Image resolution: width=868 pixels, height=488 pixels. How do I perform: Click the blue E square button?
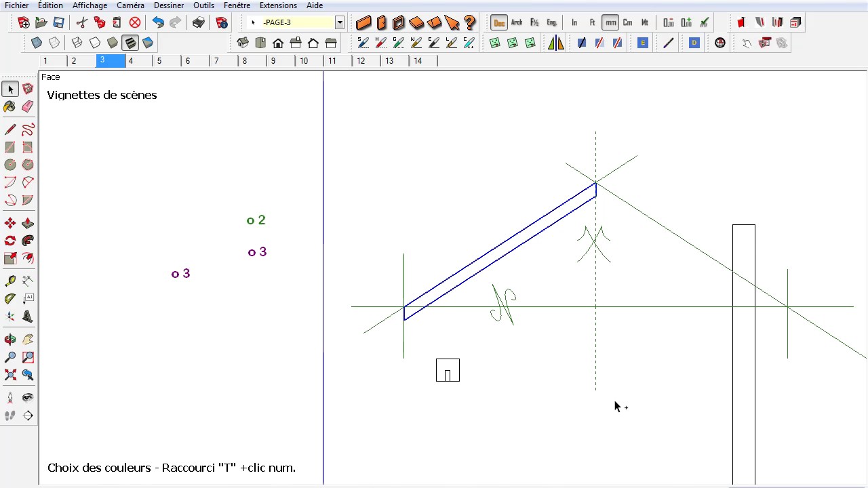[643, 43]
